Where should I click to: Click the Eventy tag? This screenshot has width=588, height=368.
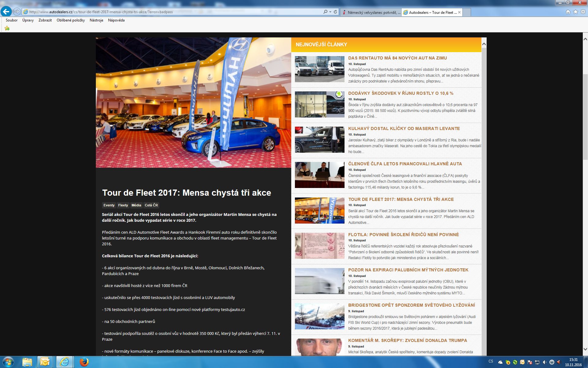[109, 205]
